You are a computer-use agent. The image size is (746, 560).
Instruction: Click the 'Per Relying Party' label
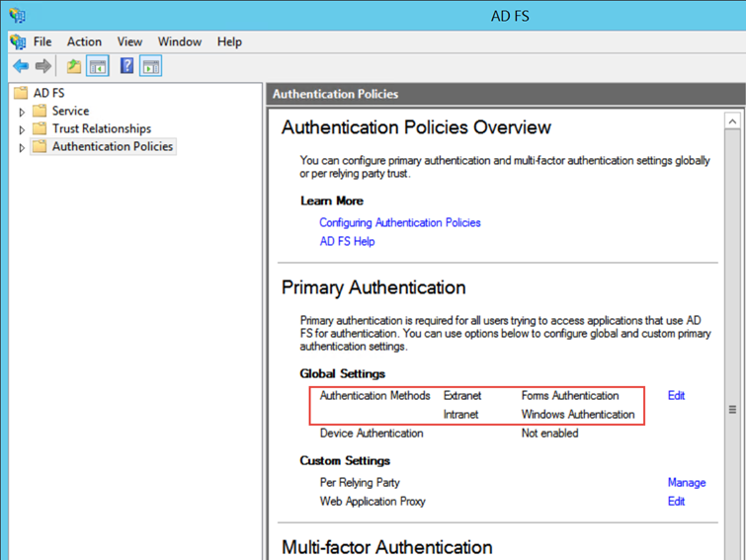tap(360, 483)
